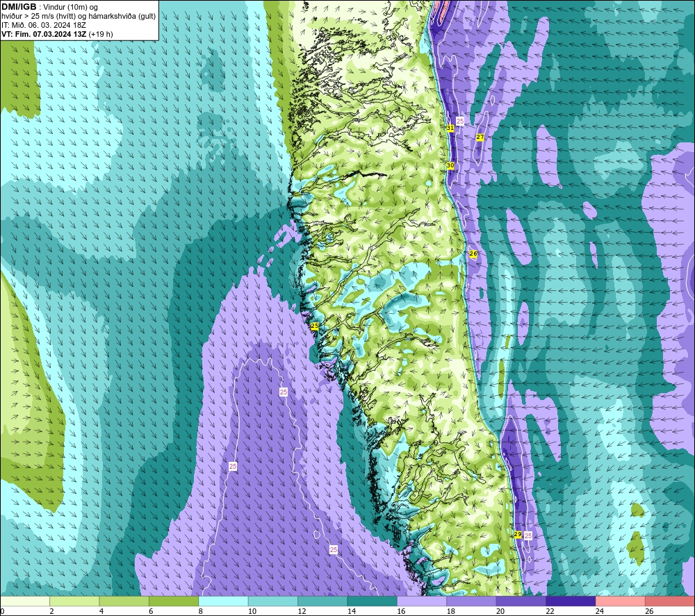Click the light purple 18–20 m/s color swatch
This screenshot has height=616, width=695.
(472, 601)
